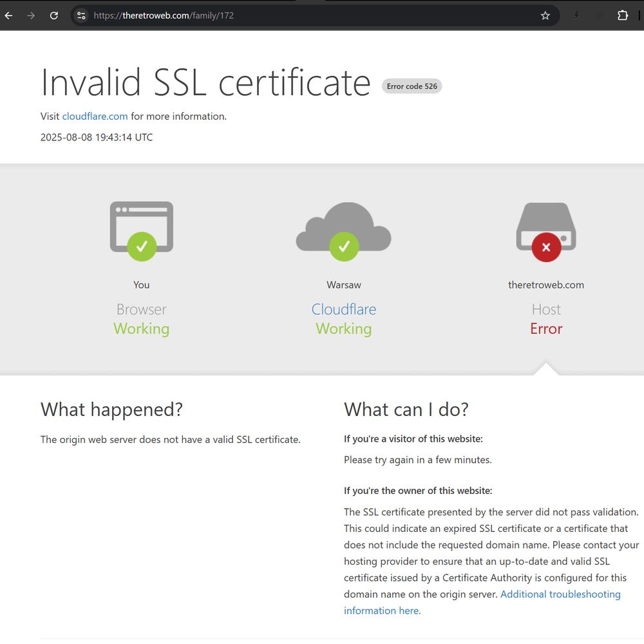Image resolution: width=644 pixels, height=644 pixels.
Task: Bookmark this page with the star icon
Action: pos(545,15)
